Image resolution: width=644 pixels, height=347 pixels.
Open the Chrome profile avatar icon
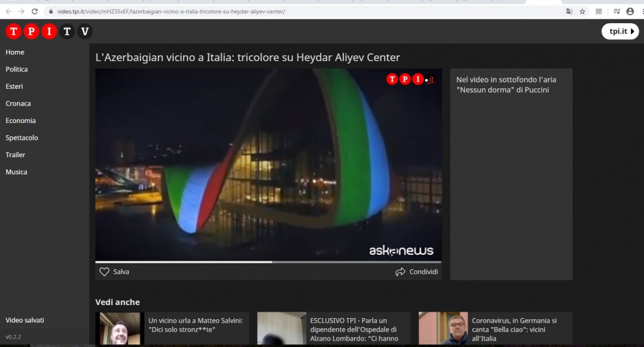(630, 12)
